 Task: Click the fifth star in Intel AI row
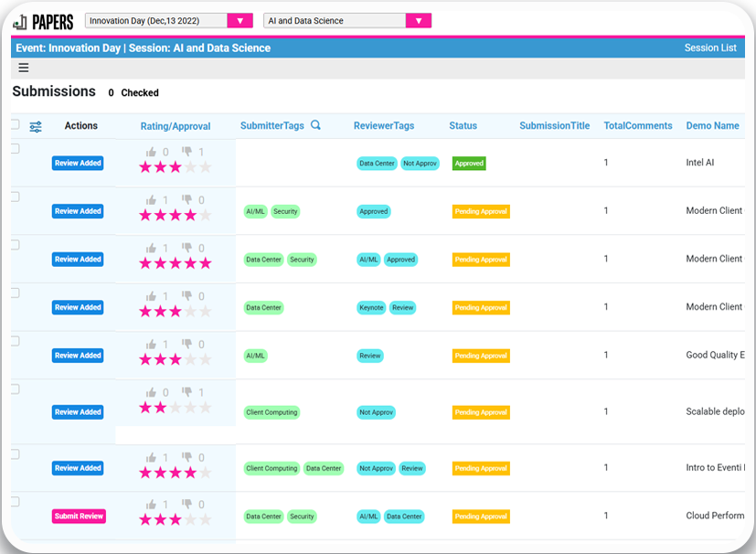[x=206, y=167]
